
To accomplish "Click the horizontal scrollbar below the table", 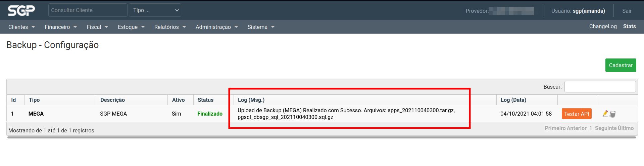I will (321, 137).
